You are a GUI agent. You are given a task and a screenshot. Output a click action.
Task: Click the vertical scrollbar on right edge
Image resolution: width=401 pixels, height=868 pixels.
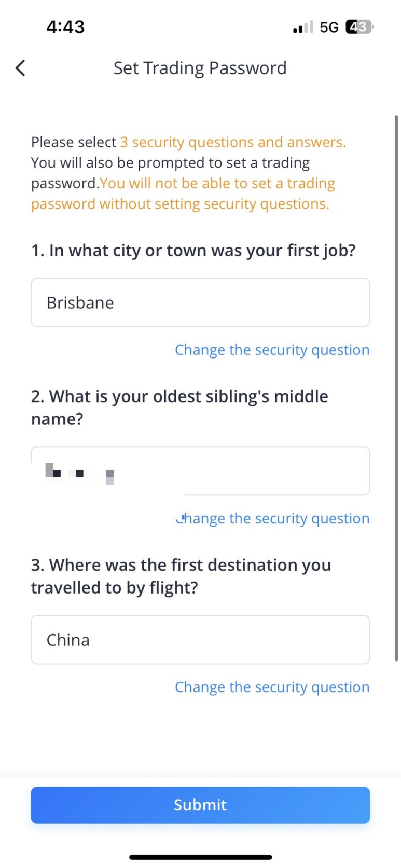[x=396, y=388]
